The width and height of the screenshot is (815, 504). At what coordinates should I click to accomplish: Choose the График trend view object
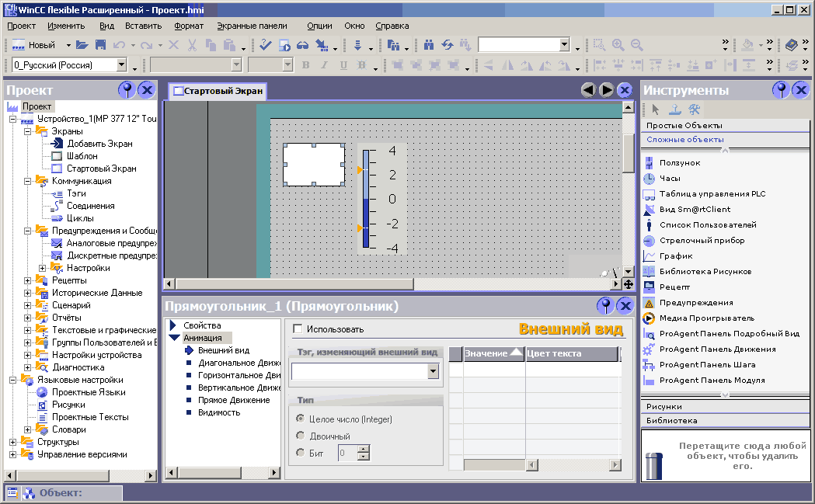[x=675, y=256]
